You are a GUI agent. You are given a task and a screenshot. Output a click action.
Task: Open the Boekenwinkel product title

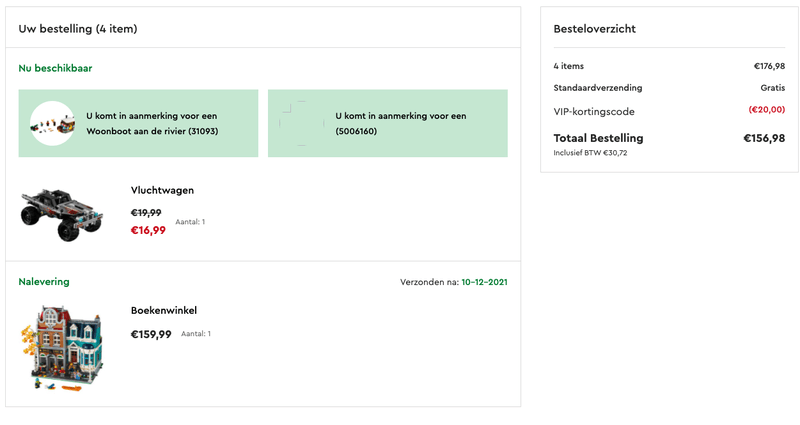[x=164, y=310]
